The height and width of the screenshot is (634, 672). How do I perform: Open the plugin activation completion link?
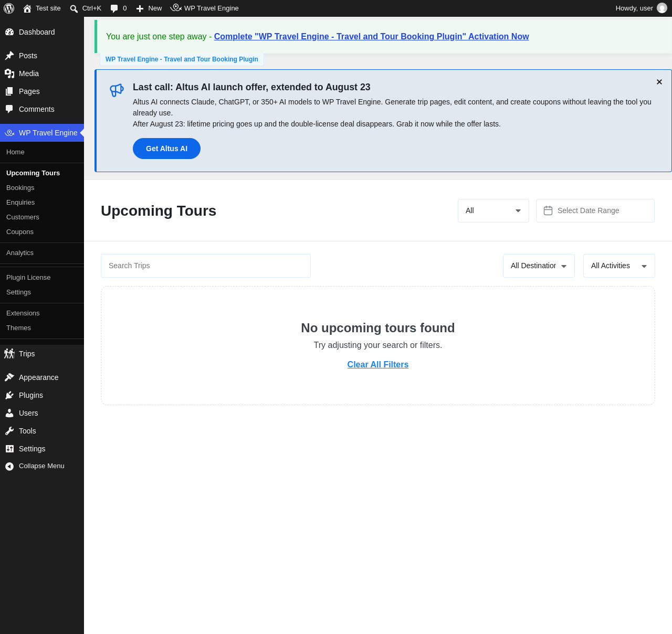point(372,36)
